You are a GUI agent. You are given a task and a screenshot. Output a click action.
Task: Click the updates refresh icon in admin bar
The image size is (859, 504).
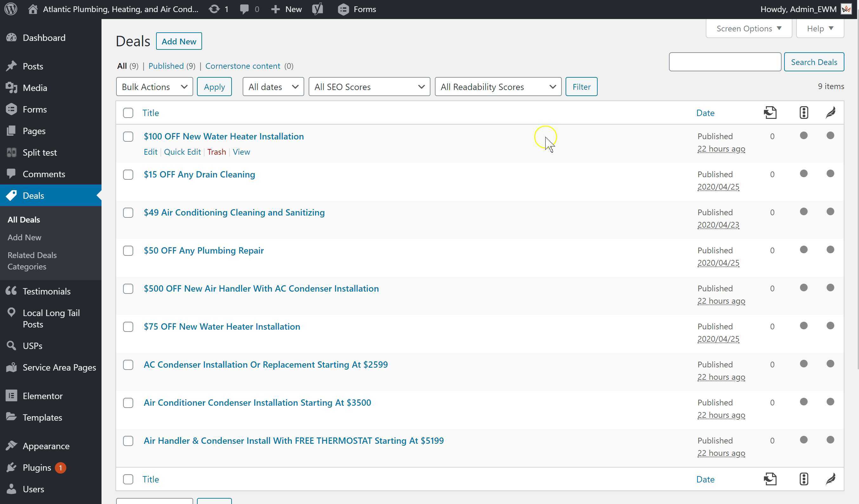(214, 9)
